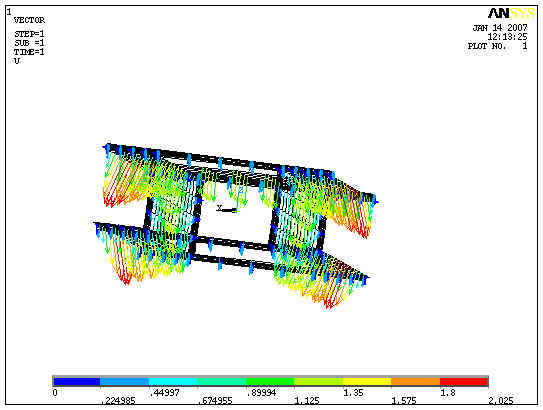Pick the cyan legend color band
Screen dimensions: 543x410
pos(173,382)
